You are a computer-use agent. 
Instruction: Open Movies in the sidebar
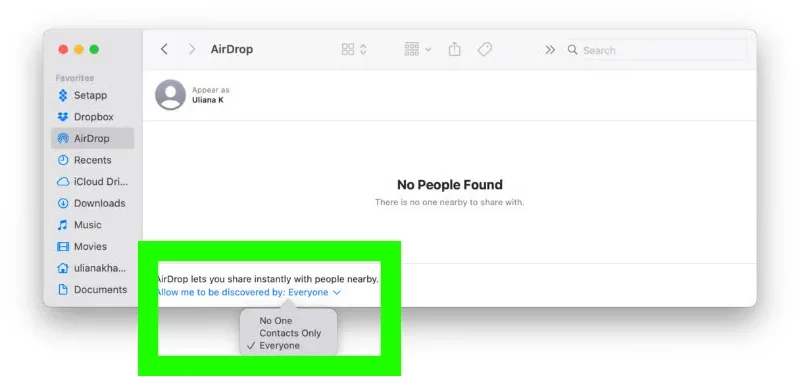coord(92,246)
